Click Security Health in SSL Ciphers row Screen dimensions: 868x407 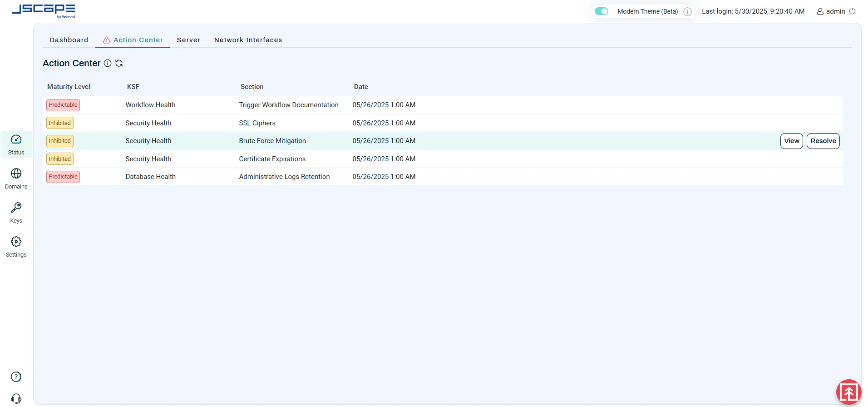[x=148, y=123]
